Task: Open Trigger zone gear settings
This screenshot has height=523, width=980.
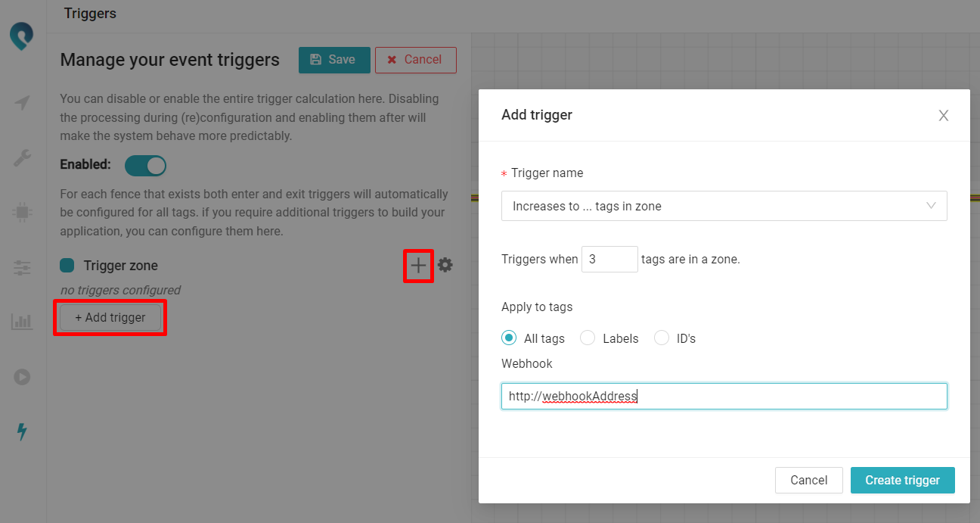Action: [x=445, y=265]
